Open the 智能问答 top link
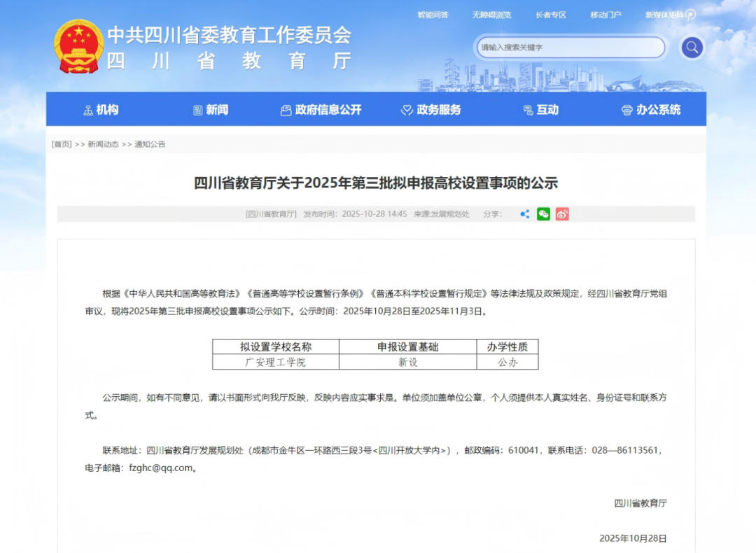Image resolution: width=756 pixels, height=553 pixels. coord(433,15)
